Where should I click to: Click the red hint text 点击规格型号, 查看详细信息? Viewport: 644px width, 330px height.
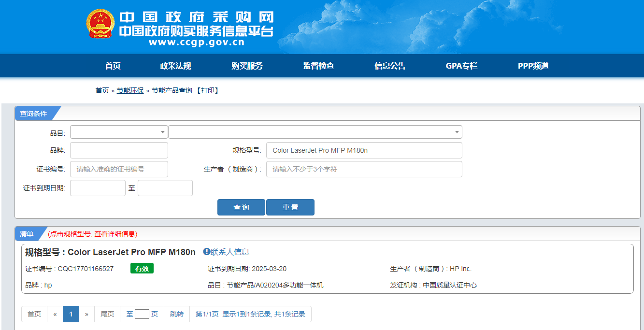(93, 234)
